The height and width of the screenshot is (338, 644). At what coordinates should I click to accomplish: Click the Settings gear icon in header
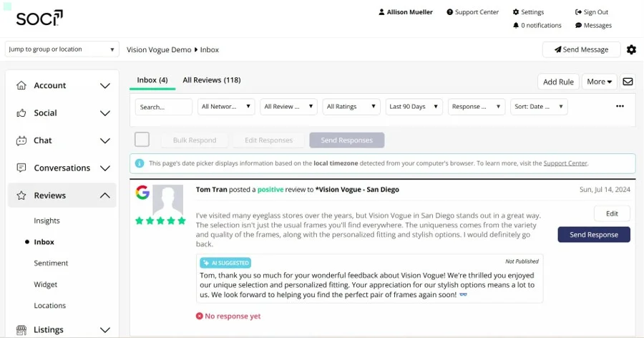click(516, 12)
